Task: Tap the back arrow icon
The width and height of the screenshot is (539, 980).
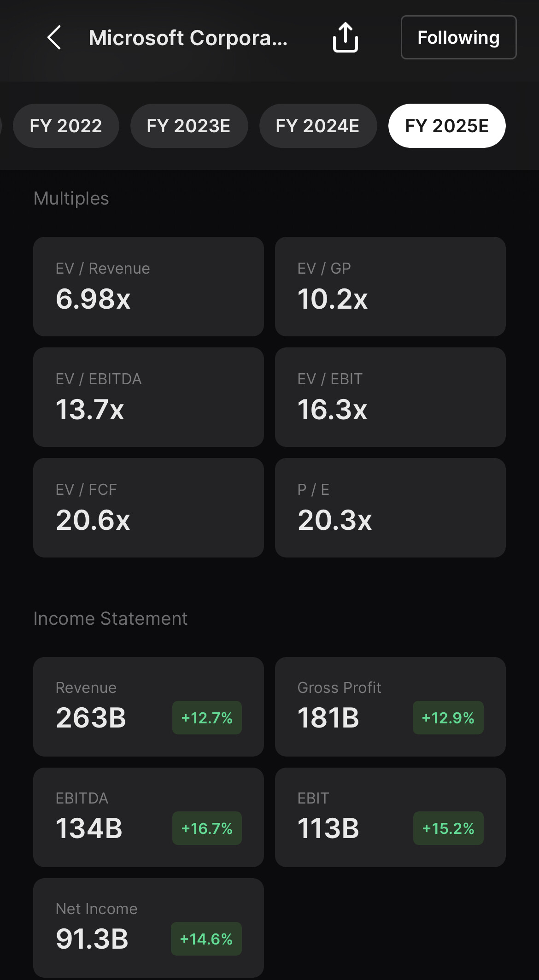Action: point(54,37)
